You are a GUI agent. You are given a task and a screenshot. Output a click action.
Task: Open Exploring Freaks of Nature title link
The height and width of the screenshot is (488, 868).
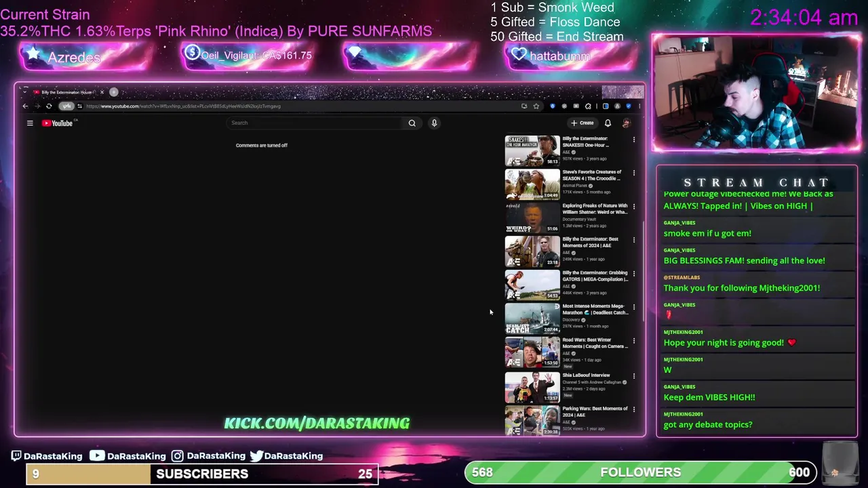[595, 209]
